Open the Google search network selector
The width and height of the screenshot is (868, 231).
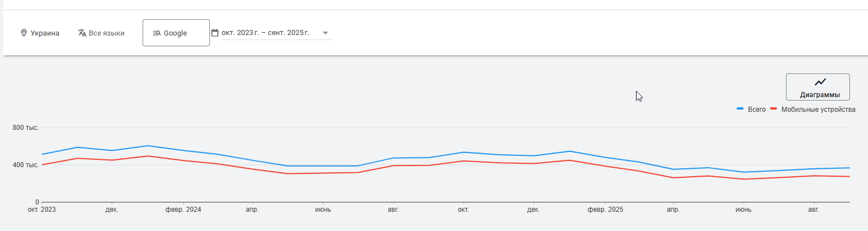coord(176,33)
